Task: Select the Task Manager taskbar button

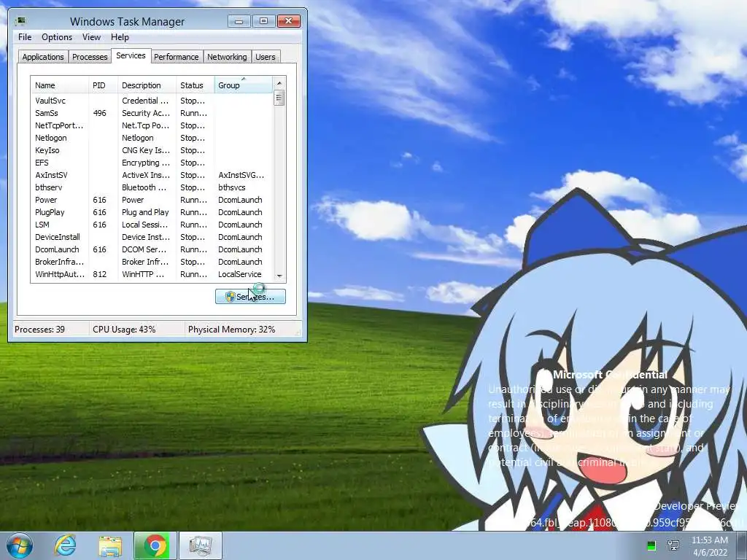Action: point(200,545)
